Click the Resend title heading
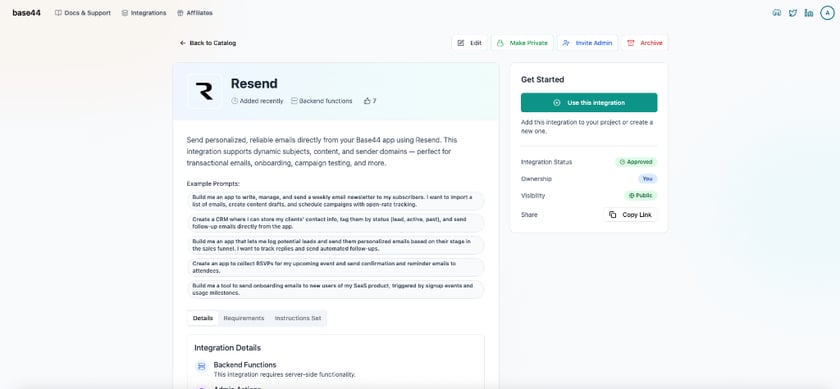The image size is (840, 389). [254, 84]
